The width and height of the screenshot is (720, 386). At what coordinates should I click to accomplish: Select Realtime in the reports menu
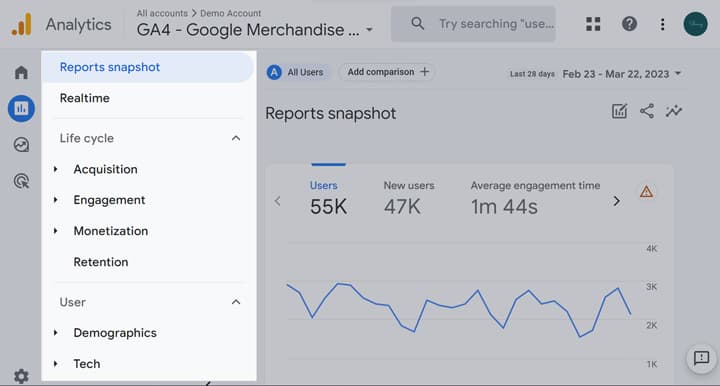pyautogui.click(x=84, y=98)
